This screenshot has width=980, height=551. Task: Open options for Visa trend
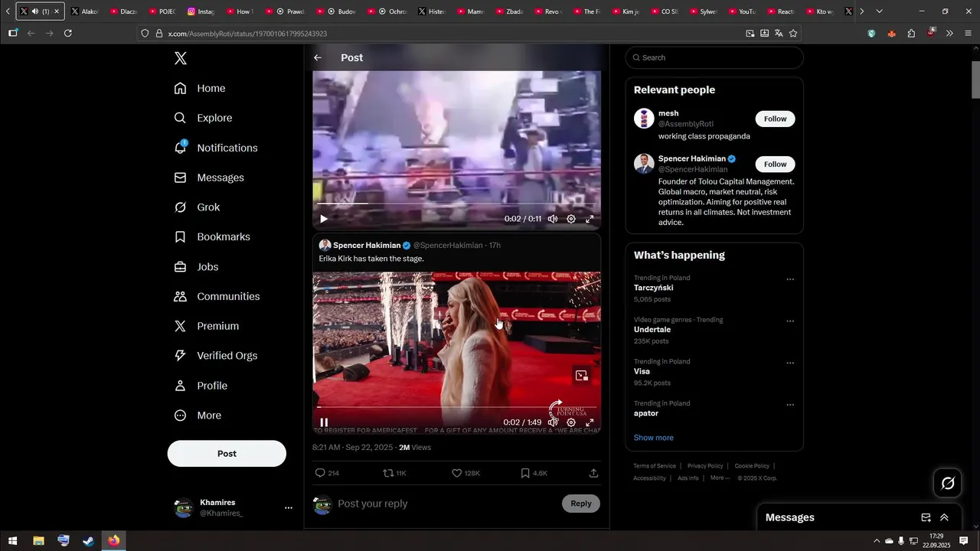[790, 363]
